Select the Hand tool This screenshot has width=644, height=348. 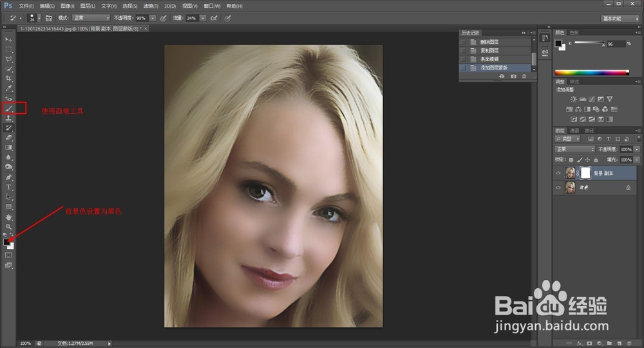point(8,217)
